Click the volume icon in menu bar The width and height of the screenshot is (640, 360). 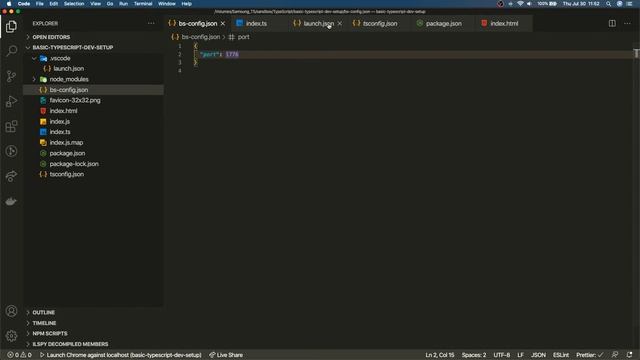pos(529,4)
